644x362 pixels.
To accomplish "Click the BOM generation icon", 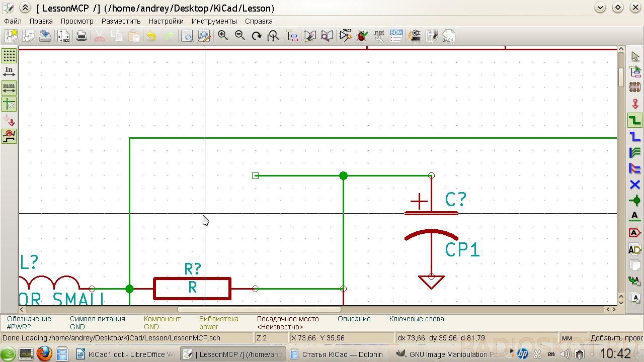I will (396, 36).
